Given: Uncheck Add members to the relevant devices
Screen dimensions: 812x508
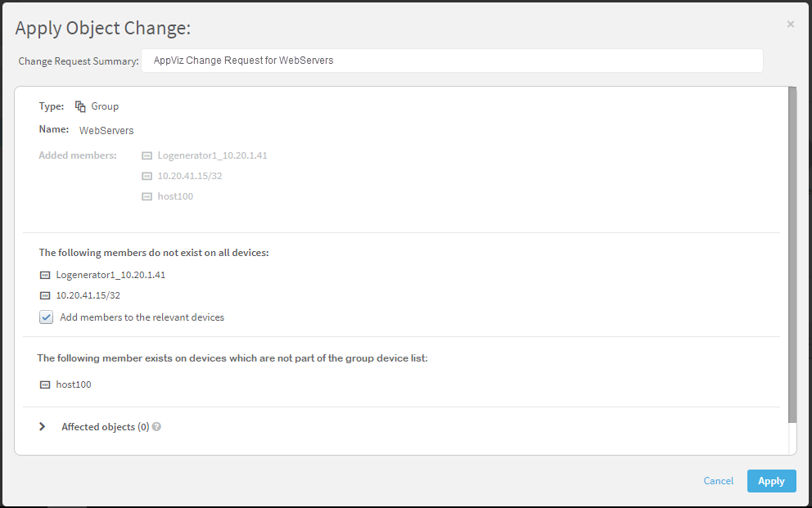Looking at the screenshot, I should [47, 317].
